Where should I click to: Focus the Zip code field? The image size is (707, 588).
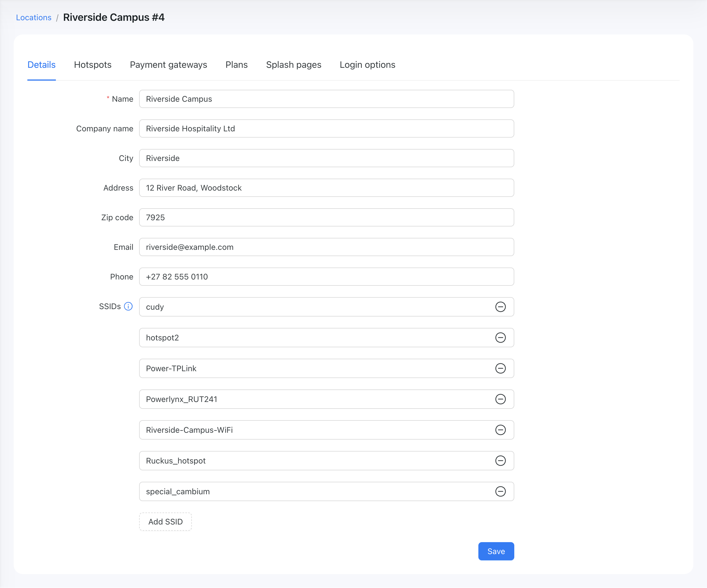pos(326,217)
